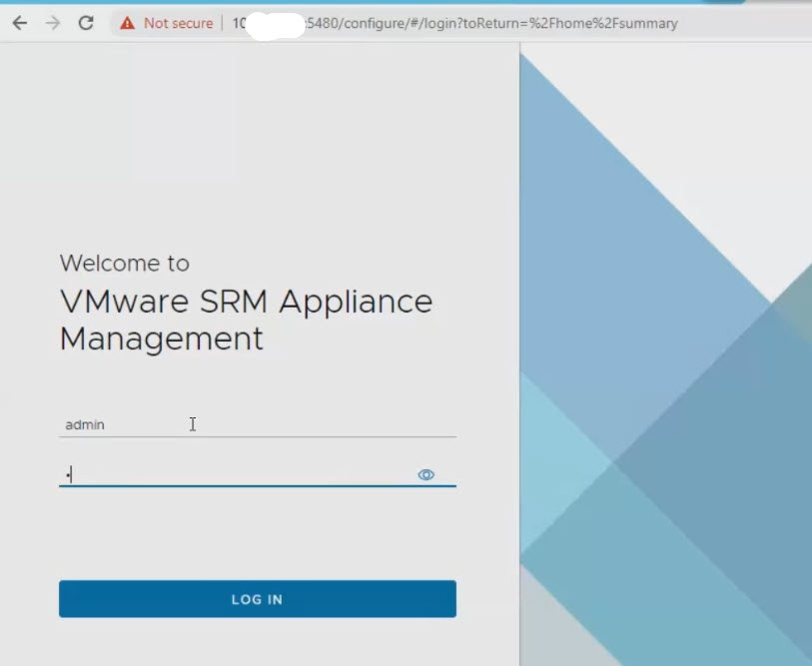Image resolution: width=812 pixels, height=666 pixels.
Task: Focus the admin username field
Action: point(258,424)
